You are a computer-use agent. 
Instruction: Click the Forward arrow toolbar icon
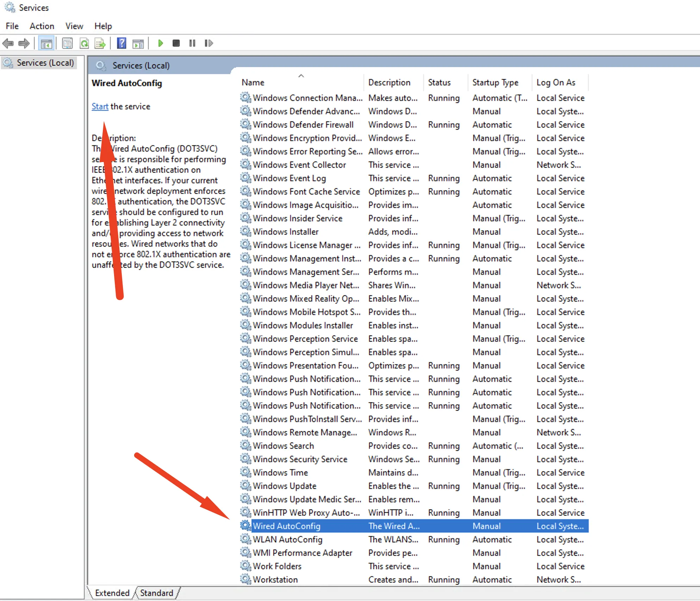point(24,43)
